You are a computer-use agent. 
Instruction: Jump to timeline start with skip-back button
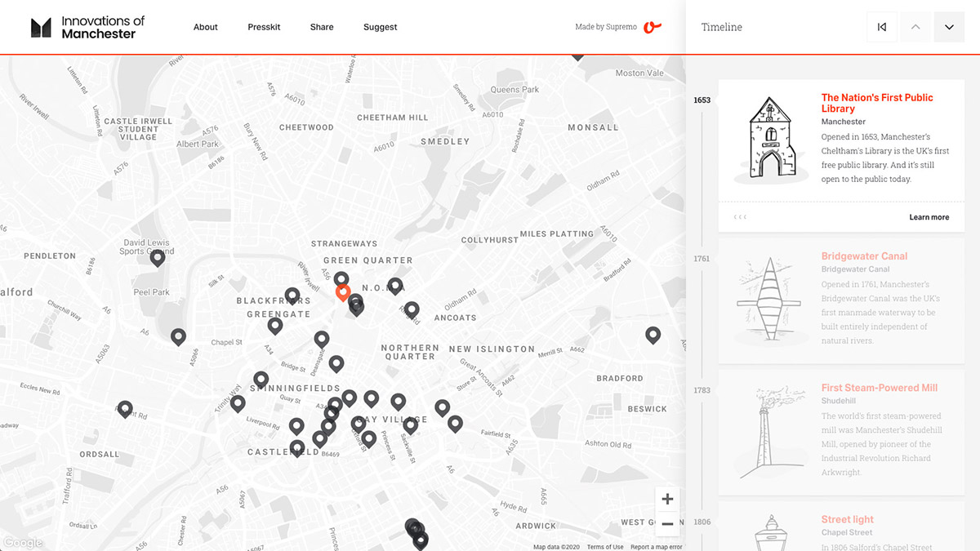[882, 27]
